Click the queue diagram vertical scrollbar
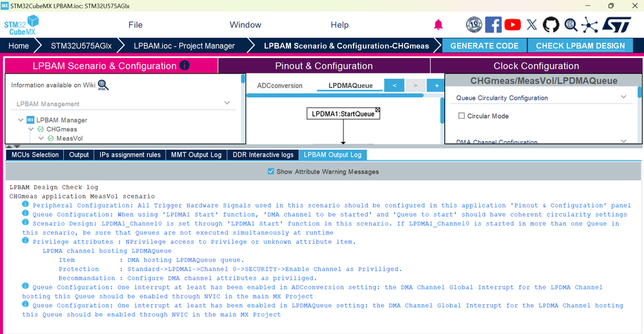The image size is (644, 334). (x=442, y=110)
